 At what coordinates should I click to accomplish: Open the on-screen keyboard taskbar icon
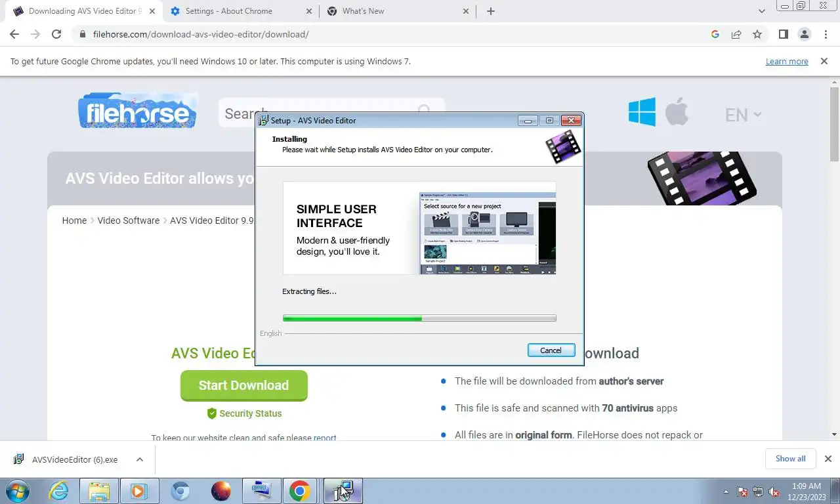tap(261, 491)
